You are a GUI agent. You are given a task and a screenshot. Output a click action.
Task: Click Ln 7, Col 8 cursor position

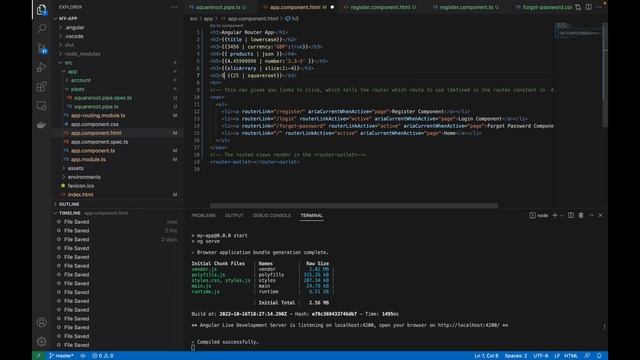coord(486,356)
